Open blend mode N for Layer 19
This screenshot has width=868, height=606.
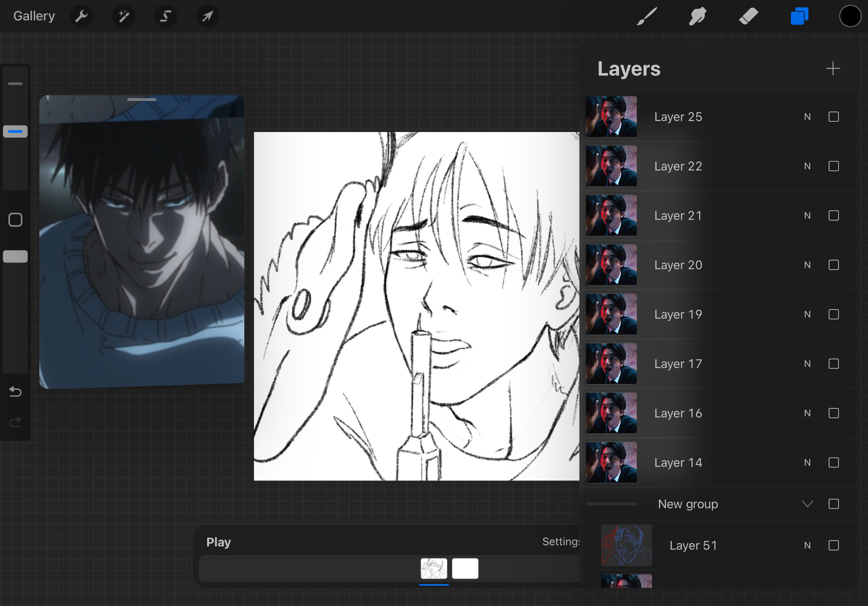tap(807, 314)
